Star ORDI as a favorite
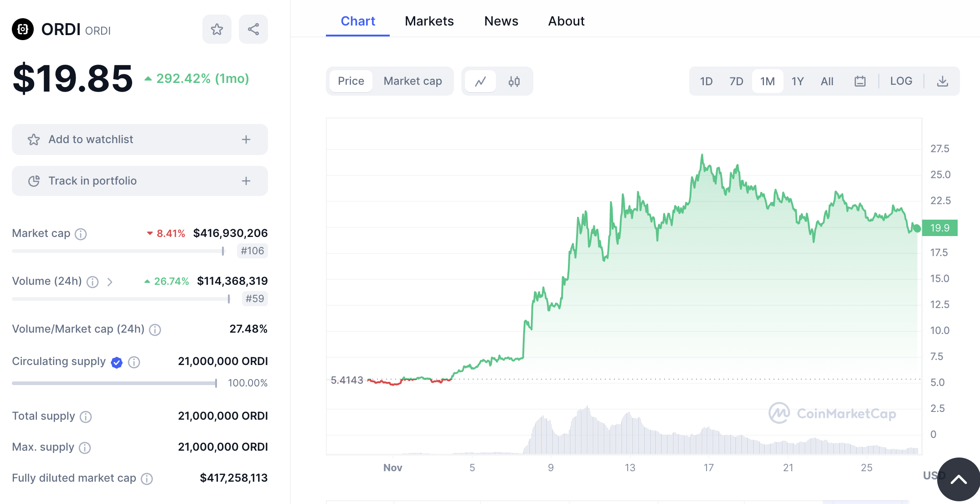The height and width of the screenshot is (504, 980). click(217, 30)
